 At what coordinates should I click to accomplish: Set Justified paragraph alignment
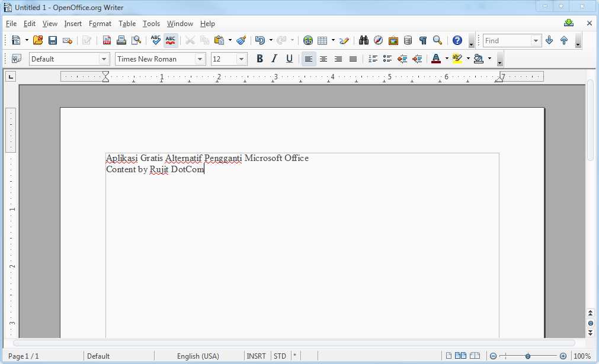point(353,59)
